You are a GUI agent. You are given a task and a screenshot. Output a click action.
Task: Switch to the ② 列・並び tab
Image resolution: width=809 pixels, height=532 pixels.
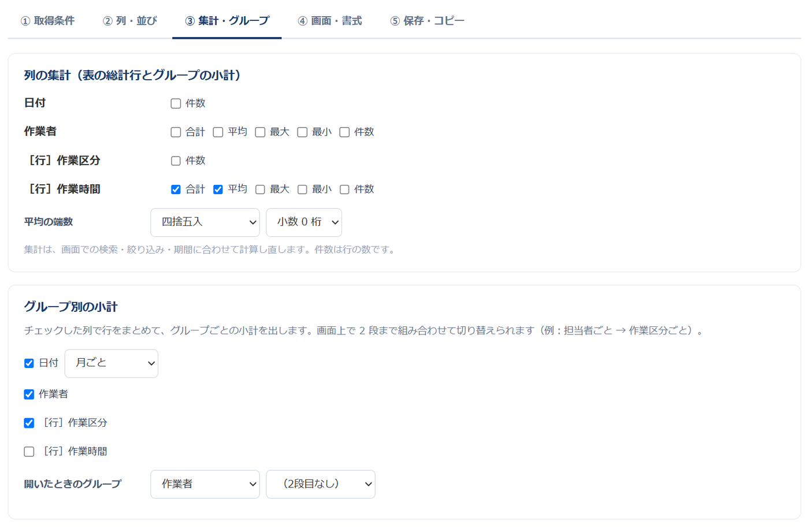click(130, 21)
